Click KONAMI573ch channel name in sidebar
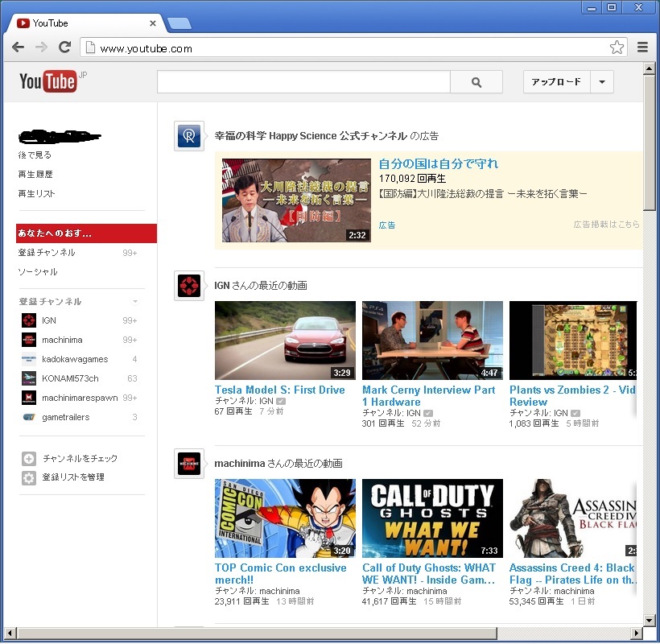 point(70,378)
